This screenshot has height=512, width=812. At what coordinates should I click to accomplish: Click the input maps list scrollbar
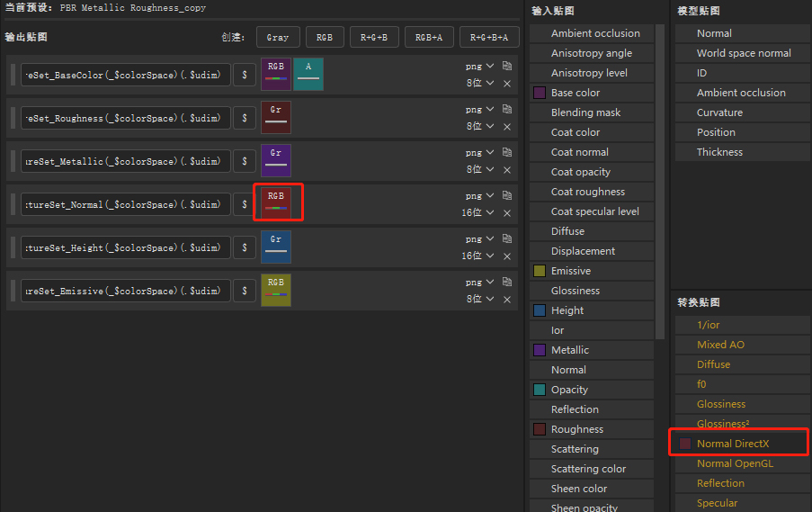coord(660,182)
